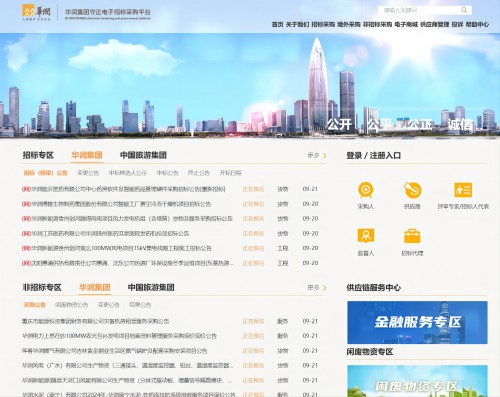This screenshot has width=500, height=397.
Task: Switch to 开标日程 sub-tab
Action: pos(230,173)
